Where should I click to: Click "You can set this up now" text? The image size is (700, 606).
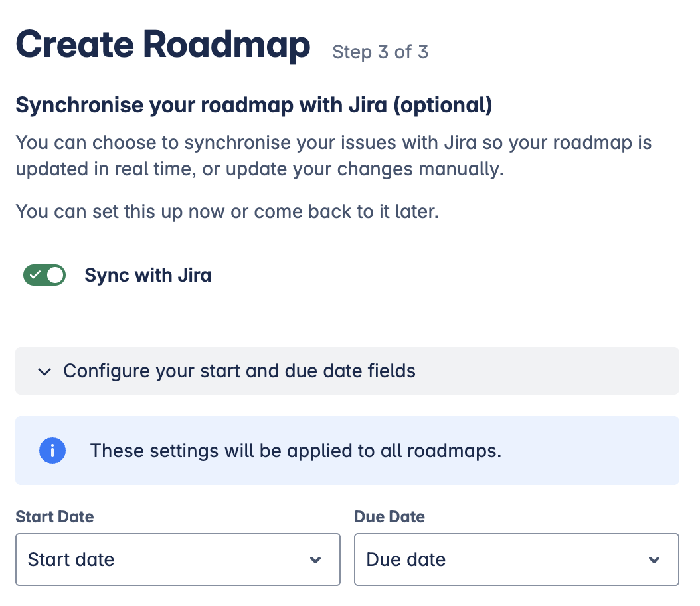[x=226, y=212]
